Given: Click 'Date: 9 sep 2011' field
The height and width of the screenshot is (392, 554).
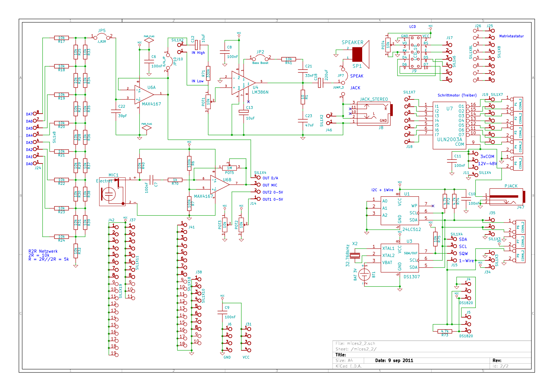Looking at the screenshot, I should point(394,360).
